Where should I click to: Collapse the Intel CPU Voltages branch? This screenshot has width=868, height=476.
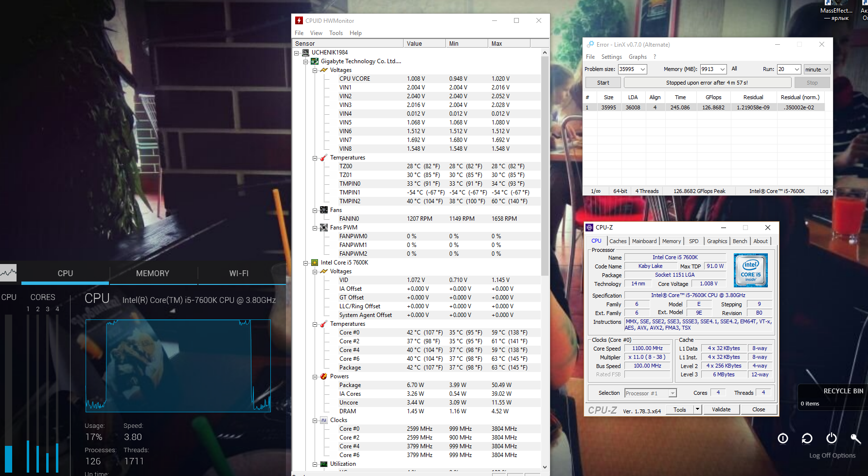[x=315, y=272]
